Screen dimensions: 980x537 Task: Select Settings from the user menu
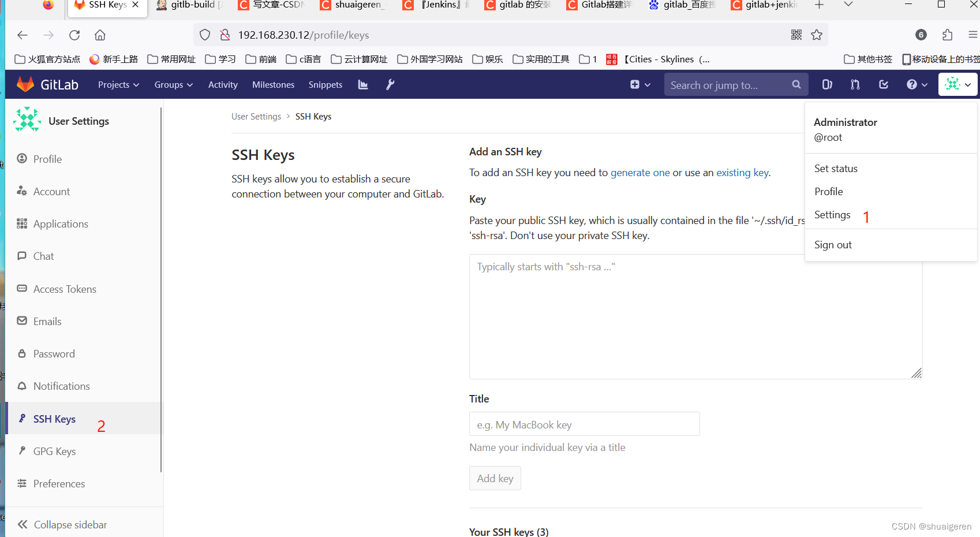tap(832, 215)
